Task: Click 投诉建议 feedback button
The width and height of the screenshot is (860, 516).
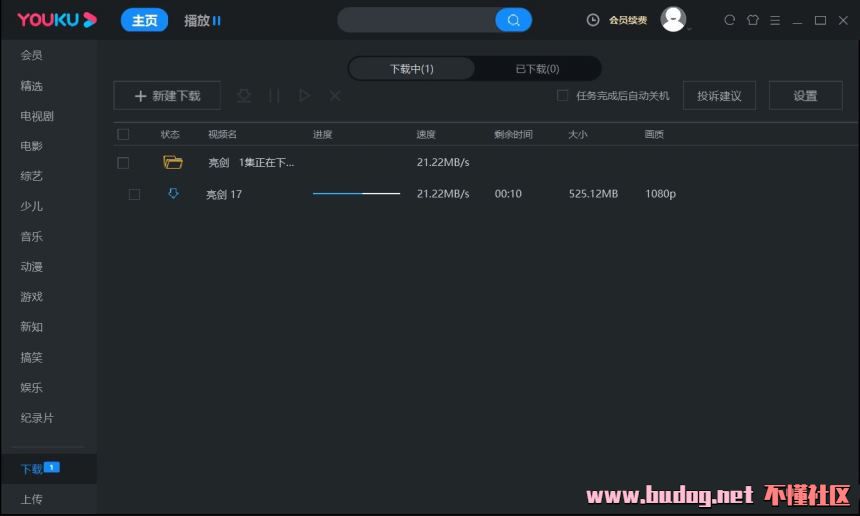Action: coord(719,96)
